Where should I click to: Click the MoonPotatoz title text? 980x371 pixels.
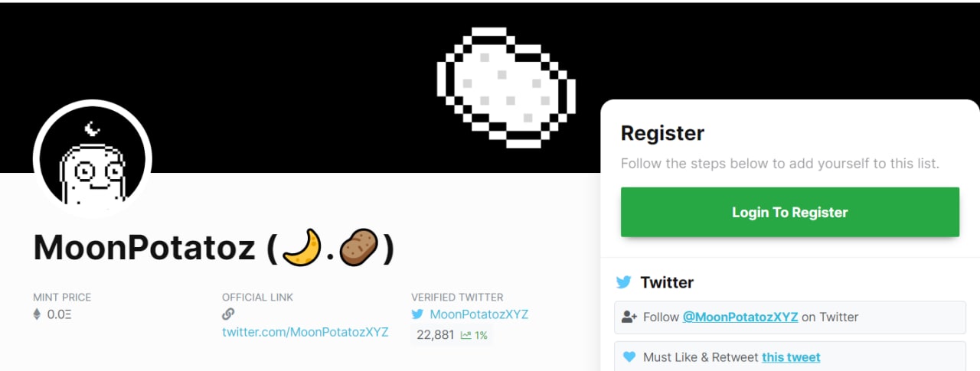144,248
